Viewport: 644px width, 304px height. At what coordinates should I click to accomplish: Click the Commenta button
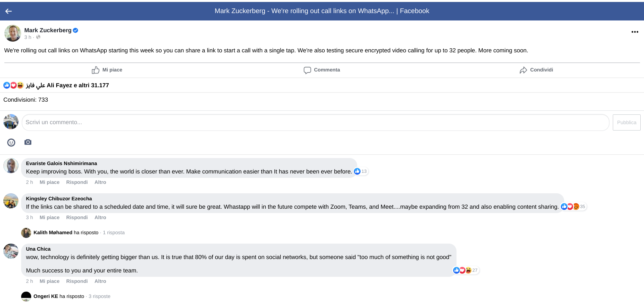[x=322, y=70]
